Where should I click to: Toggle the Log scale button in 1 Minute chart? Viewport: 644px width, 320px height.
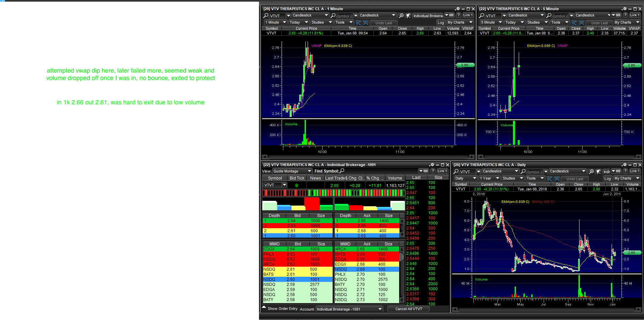coord(441,23)
